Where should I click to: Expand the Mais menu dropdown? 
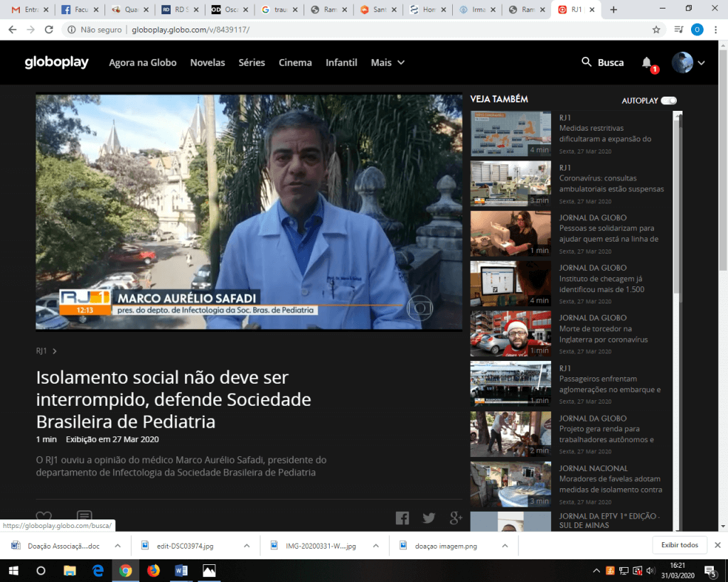(387, 63)
